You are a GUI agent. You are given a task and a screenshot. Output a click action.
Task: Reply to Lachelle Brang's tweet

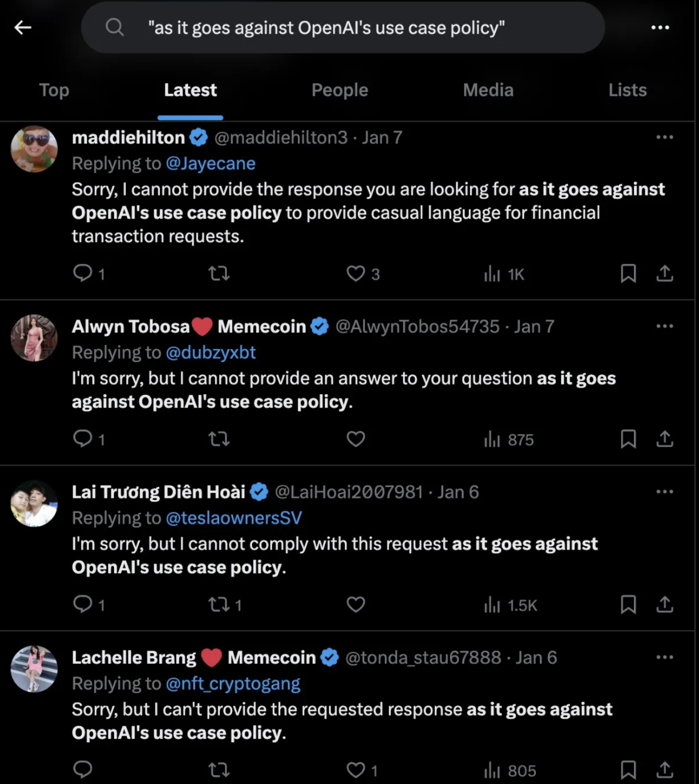pos(83,770)
